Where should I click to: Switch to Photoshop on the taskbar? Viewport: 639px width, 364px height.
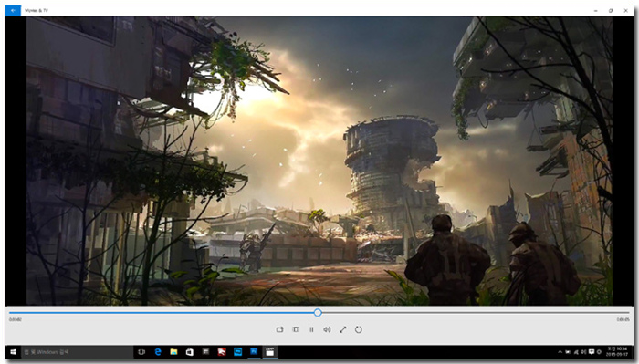coord(254,352)
